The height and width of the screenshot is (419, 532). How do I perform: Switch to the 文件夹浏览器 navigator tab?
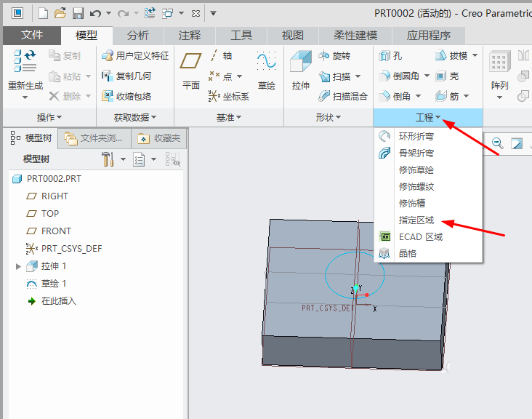click(94, 138)
